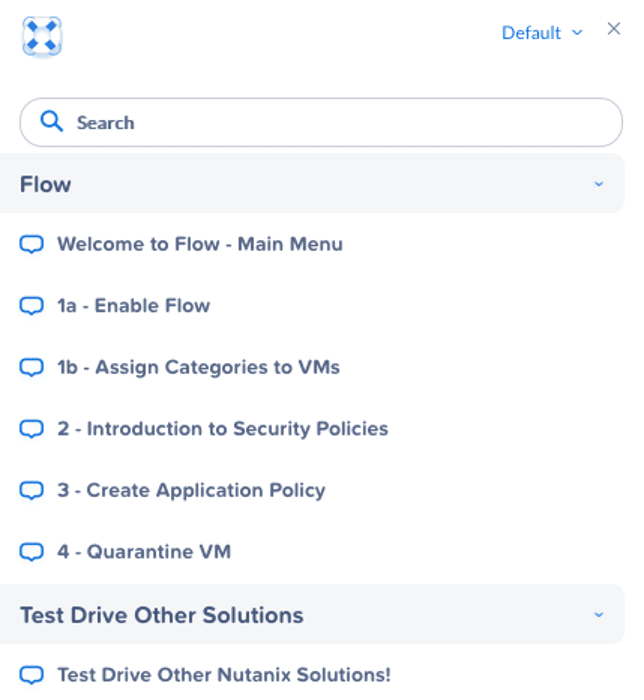Click bubble icon next to Create Application Policy
Viewport: 644px width, 700px height.
32,490
